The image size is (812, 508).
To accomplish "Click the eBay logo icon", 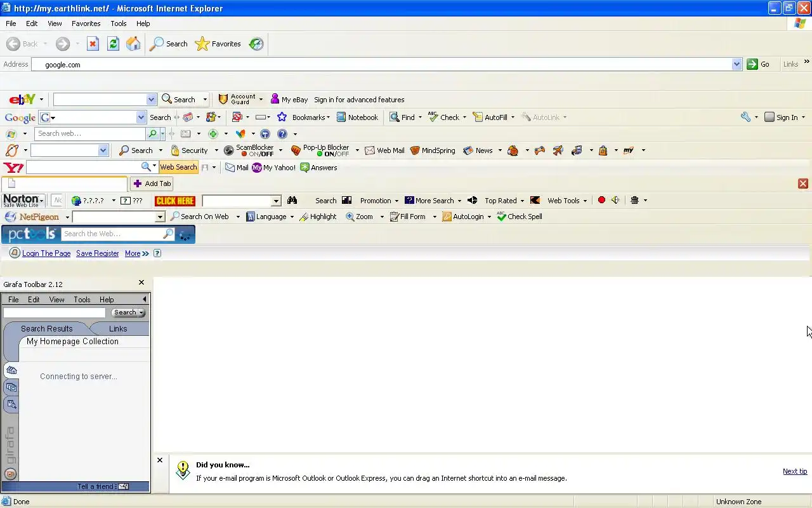I will pos(22,100).
